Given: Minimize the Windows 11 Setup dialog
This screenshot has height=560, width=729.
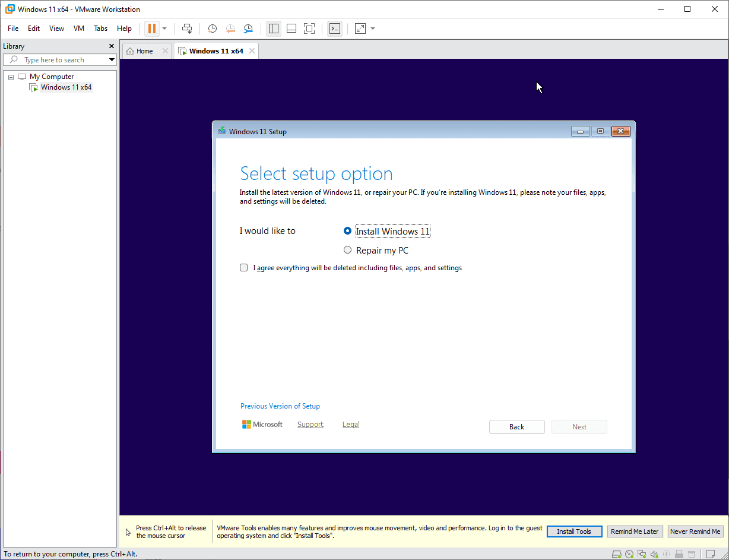Looking at the screenshot, I should tap(580, 131).
